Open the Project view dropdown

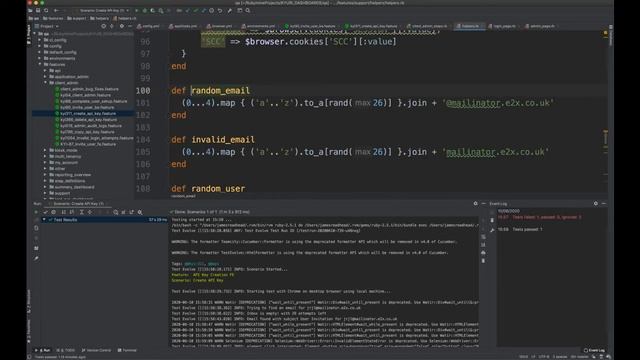coord(47,26)
